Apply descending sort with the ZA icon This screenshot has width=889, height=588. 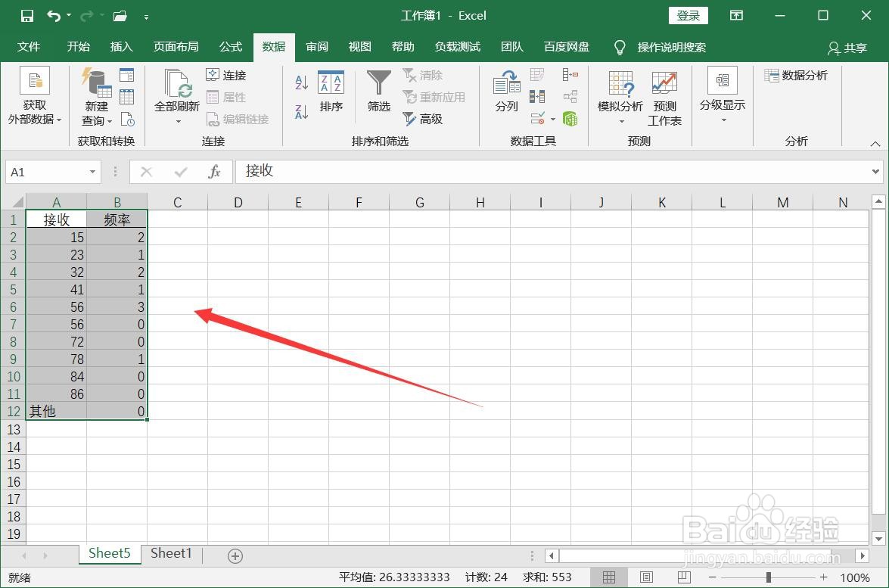[x=300, y=111]
